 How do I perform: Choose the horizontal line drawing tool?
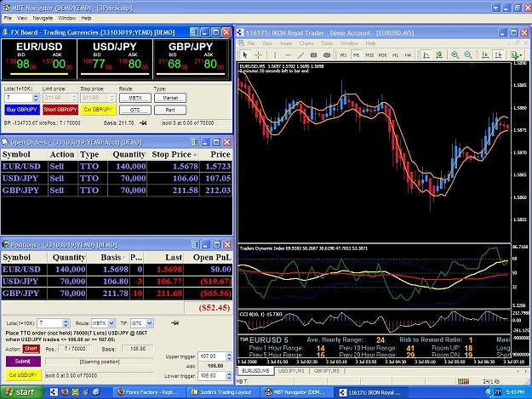pyautogui.click(x=288, y=55)
